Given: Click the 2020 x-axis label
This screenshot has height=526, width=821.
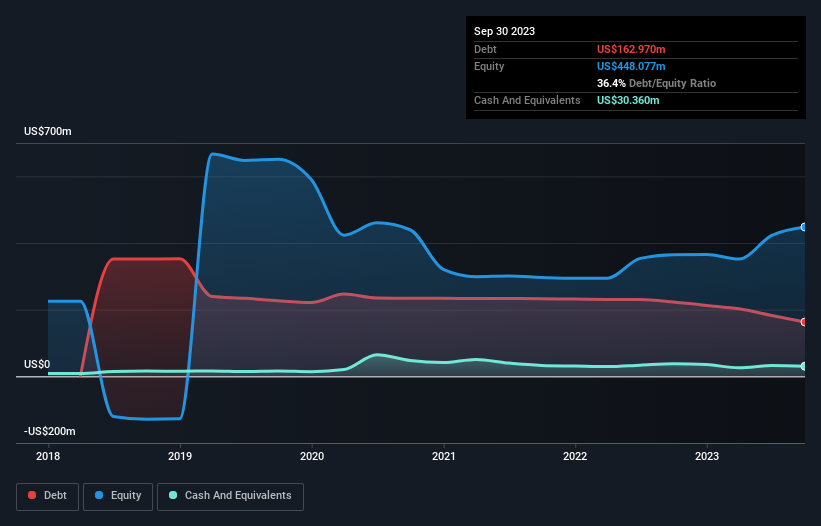Looking at the screenshot, I should [x=312, y=456].
